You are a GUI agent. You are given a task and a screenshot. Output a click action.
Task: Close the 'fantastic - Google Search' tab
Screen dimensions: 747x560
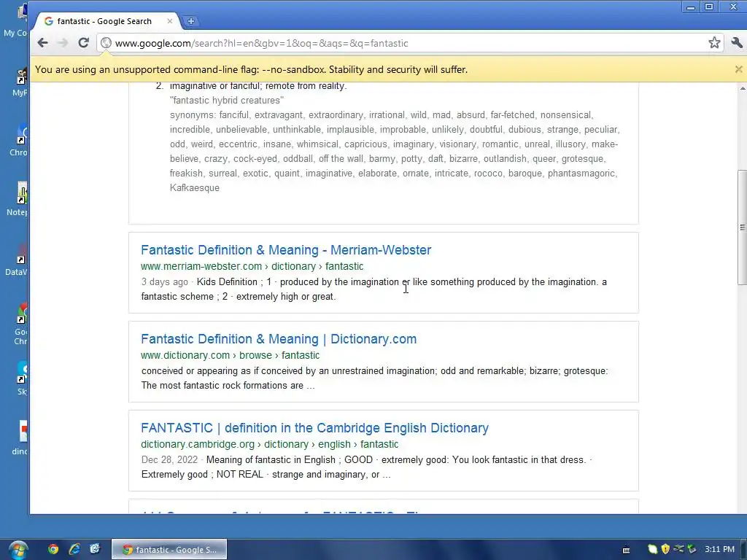point(169,21)
